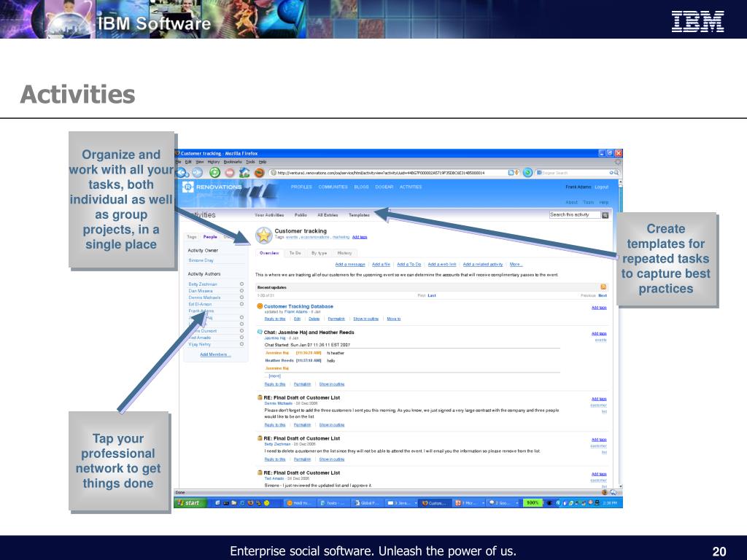Toggle the circle next to Ed El-Amon

[241, 304]
